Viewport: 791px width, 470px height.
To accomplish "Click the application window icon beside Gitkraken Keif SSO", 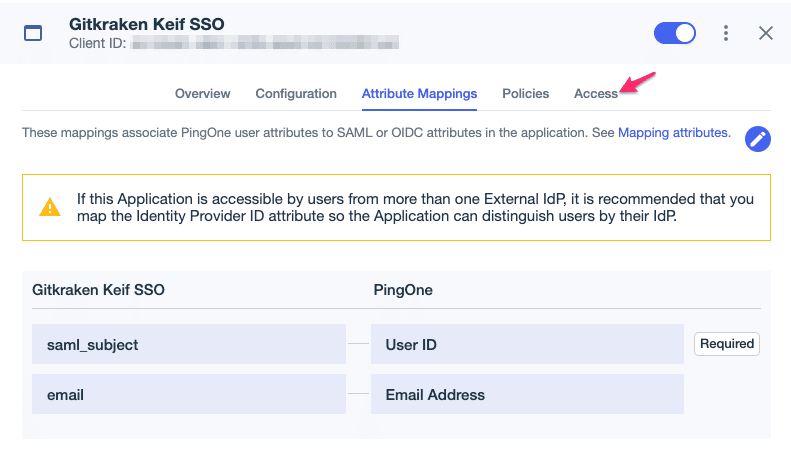I will pos(33,33).
